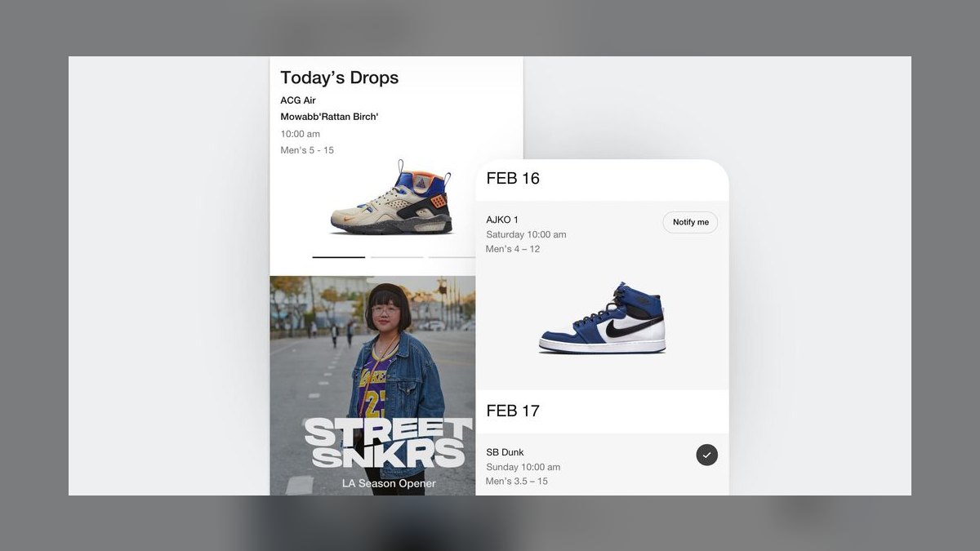Click the Saturday 10:00 am release time

pos(526,234)
